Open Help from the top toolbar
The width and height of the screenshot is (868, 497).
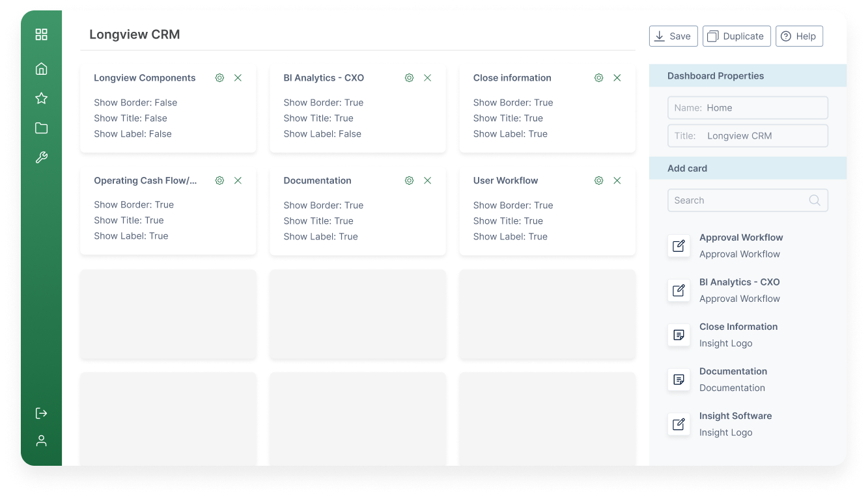(799, 36)
